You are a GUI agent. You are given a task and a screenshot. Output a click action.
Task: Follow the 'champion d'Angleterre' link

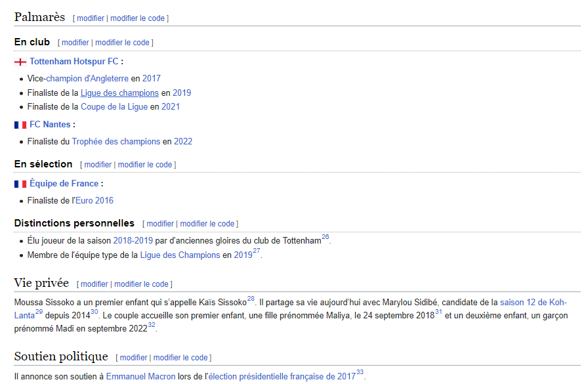click(87, 79)
